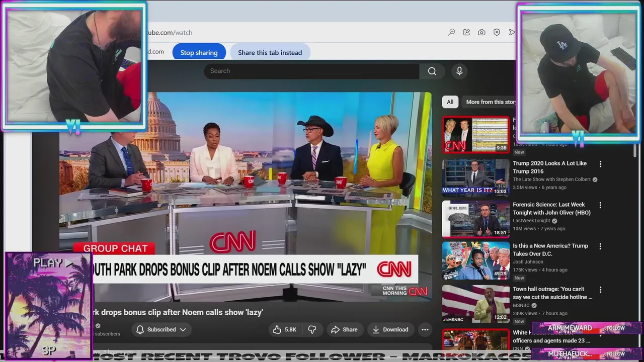Open the Trump Epstein CNN thumbnail 9:38
Image resolution: width=644 pixels, height=362 pixels.
point(476,135)
